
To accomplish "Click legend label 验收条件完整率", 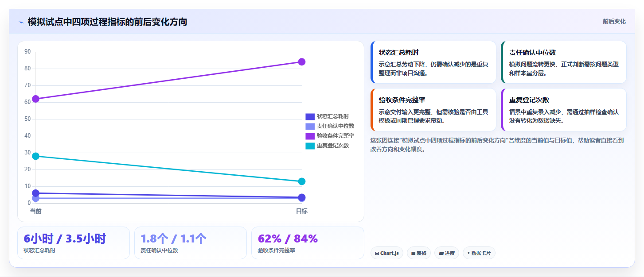I will click(336, 136).
